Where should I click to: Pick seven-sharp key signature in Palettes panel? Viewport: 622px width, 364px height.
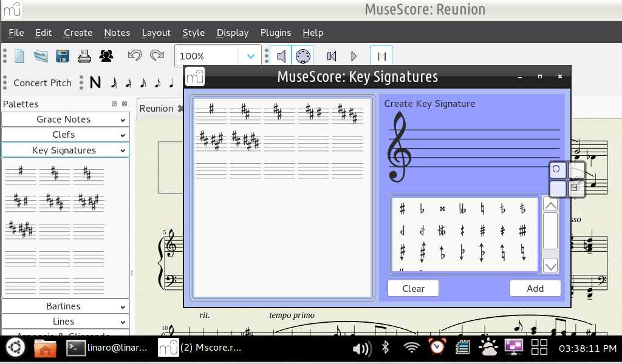[x=21, y=229]
